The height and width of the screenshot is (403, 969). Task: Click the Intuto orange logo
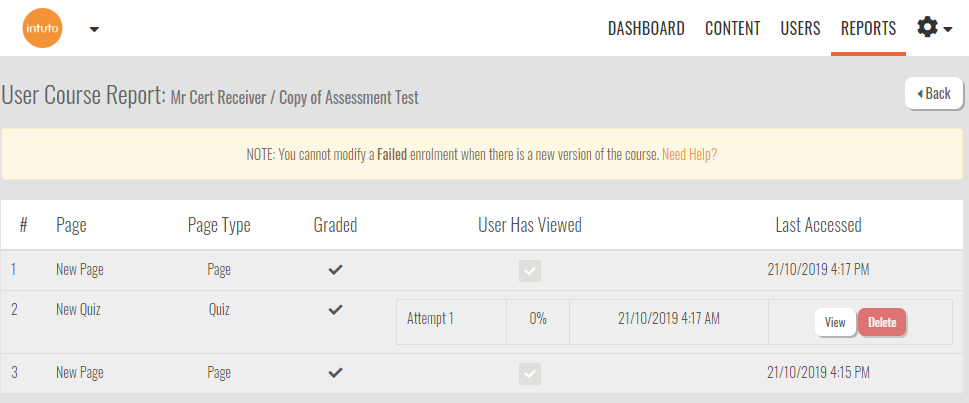(42, 28)
